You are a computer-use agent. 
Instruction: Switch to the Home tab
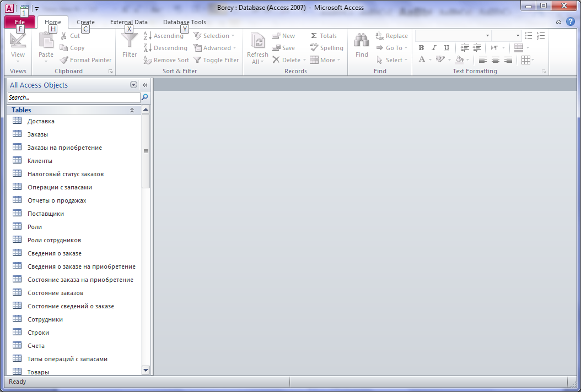tap(52, 22)
